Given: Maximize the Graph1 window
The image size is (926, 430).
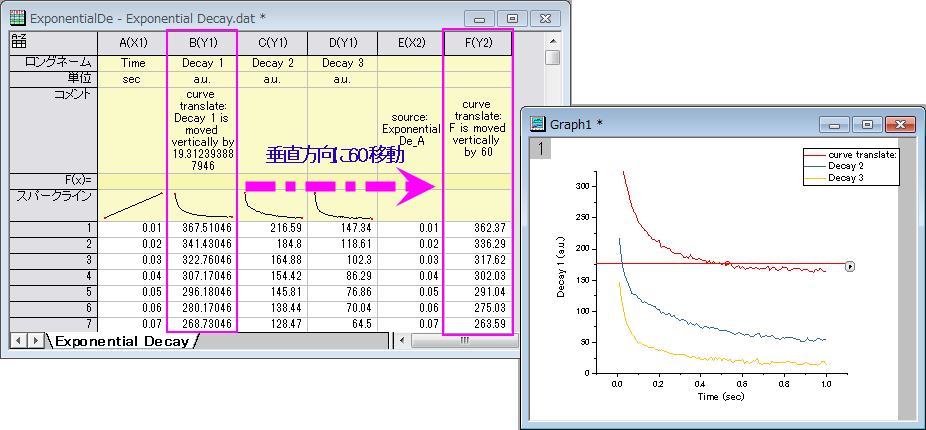Looking at the screenshot, I should coord(867,125).
